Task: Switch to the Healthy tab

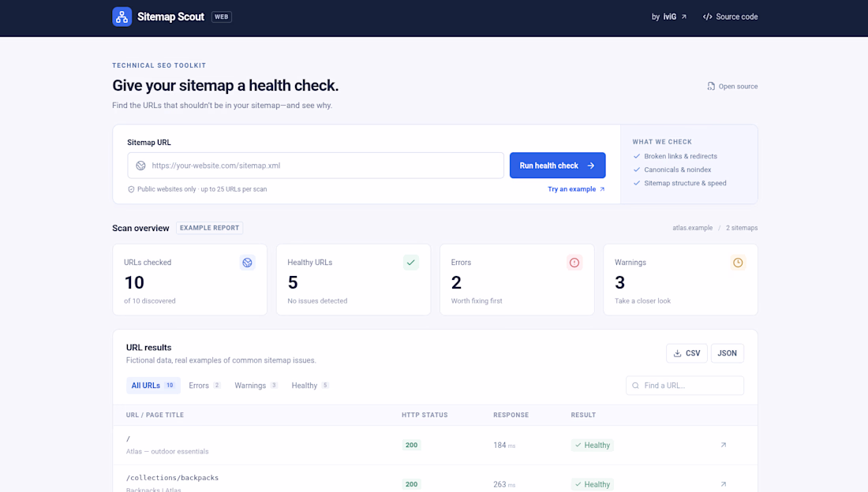Action: tap(310, 386)
